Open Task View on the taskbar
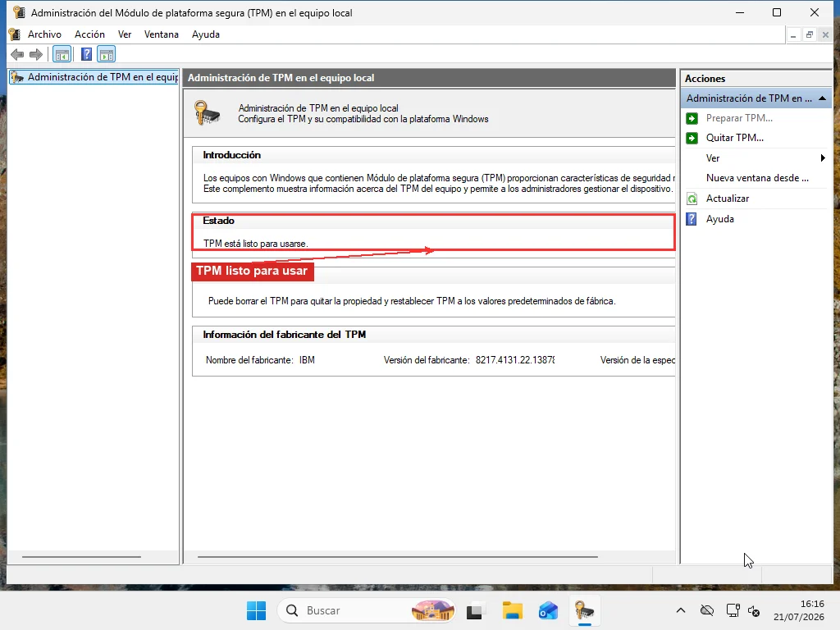Image resolution: width=840 pixels, height=630 pixels. (475, 610)
